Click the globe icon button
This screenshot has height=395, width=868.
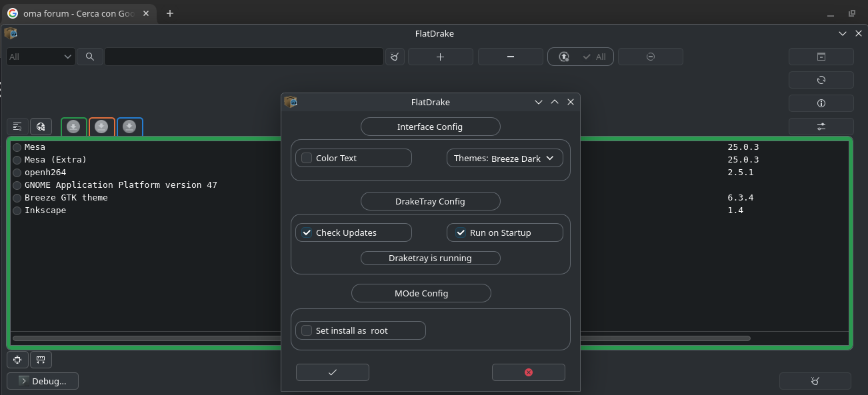tap(41, 127)
